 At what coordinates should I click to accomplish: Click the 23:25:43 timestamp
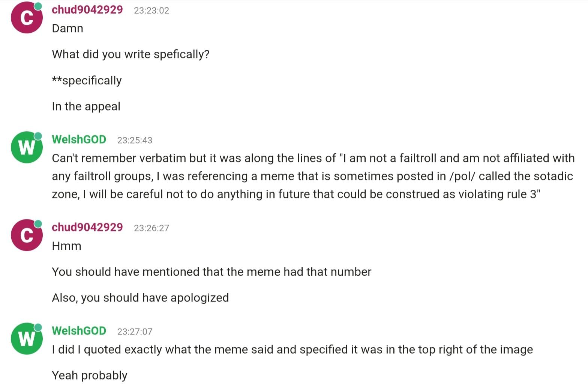click(135, 140)
